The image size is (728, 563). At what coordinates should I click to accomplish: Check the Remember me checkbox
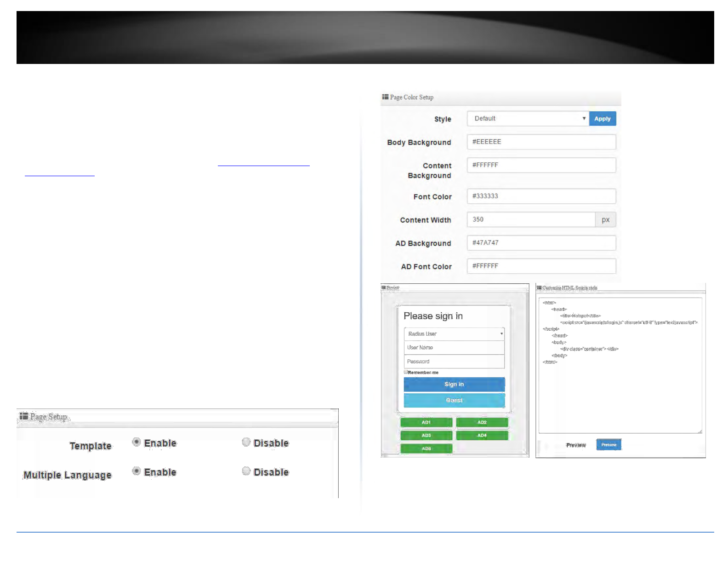point(406,372)
